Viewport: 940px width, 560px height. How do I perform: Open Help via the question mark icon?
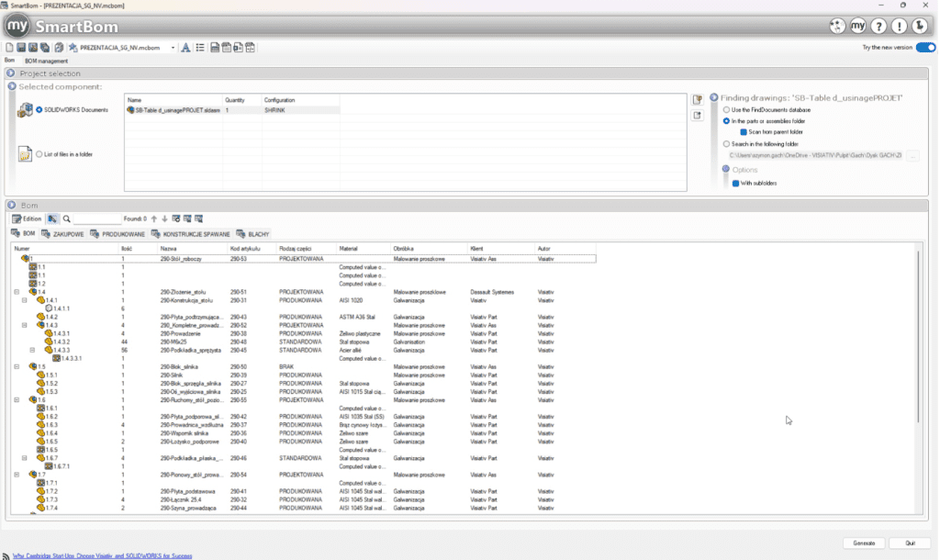(x=878, y=26)
